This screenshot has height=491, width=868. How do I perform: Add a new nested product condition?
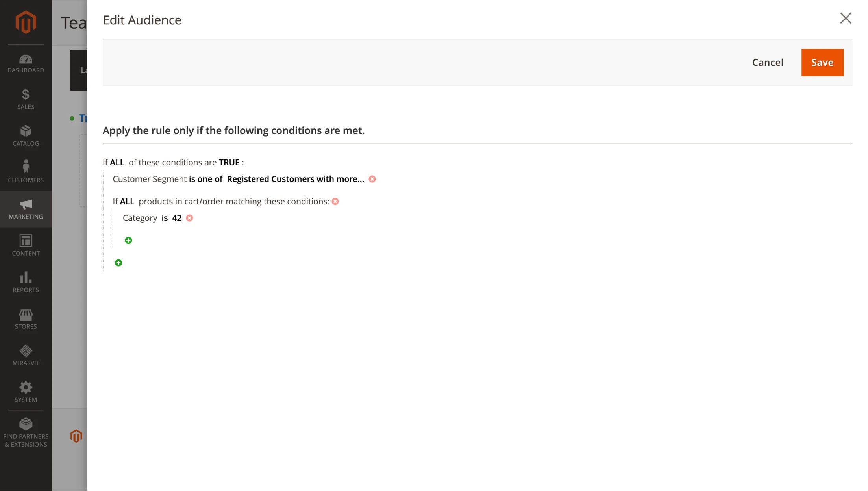point(128,241)
